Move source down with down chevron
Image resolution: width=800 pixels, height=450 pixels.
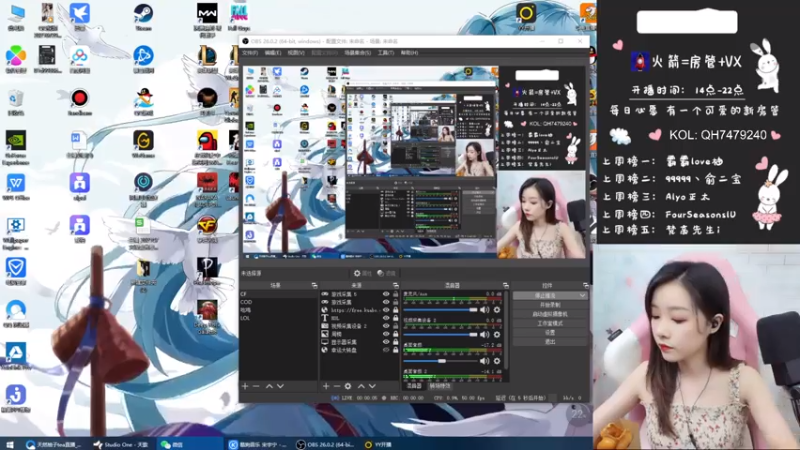(x=372, y=386)
